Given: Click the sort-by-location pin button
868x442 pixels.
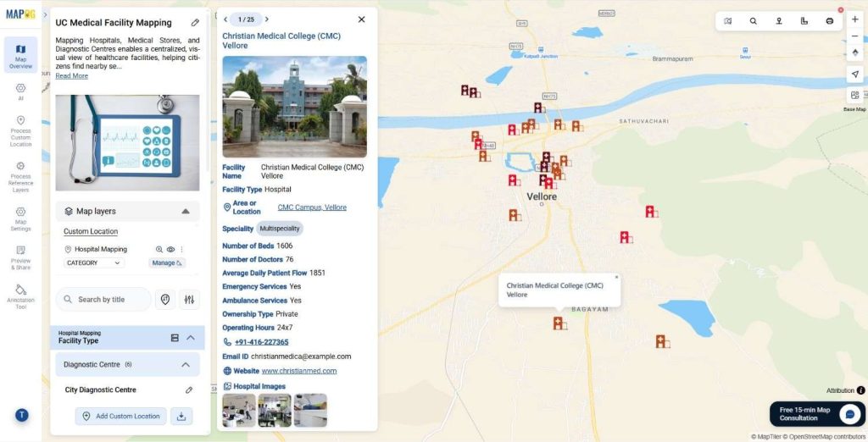Looking at the screenshot, I should pos(165,299).
